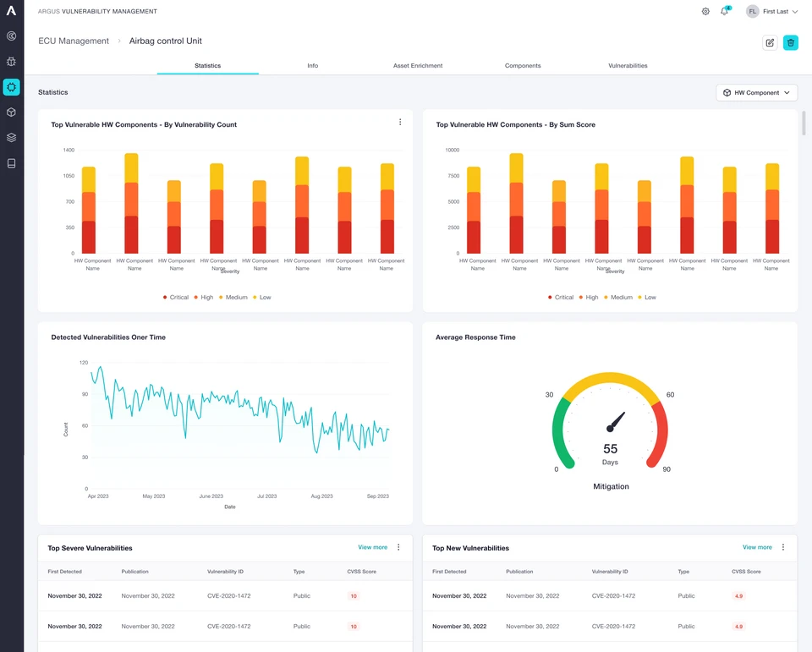Open the cube components sidebar icon
The image size is (812, 652).
(11, 112)
